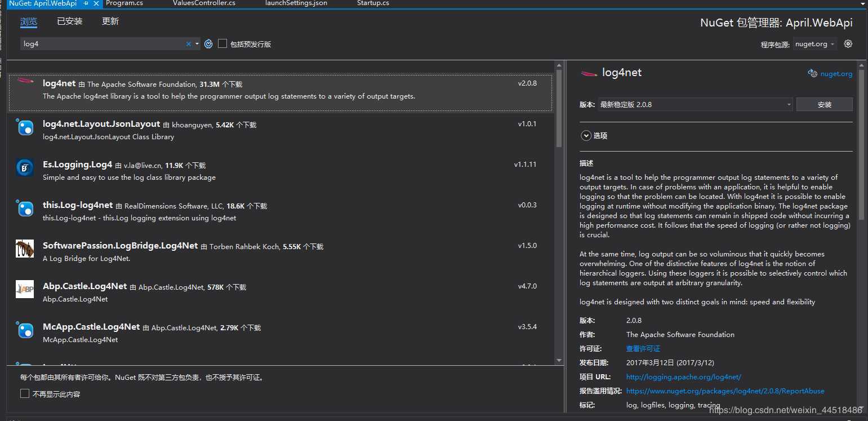Image resolution: width=868 pixels, height=421 pixels.
Task: Expand the 选项 options section
Action: coord(586,136)
